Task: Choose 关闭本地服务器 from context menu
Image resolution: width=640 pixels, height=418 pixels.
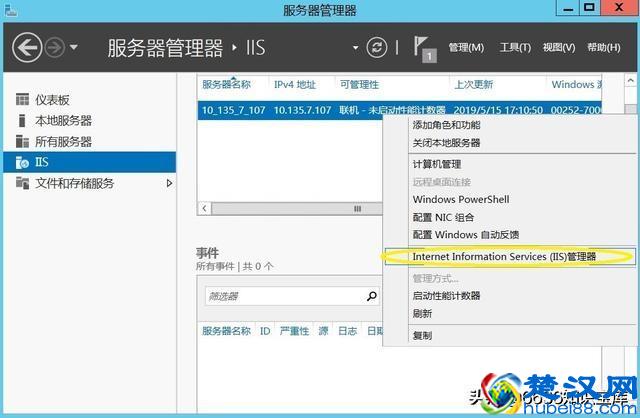Action: 446,143
